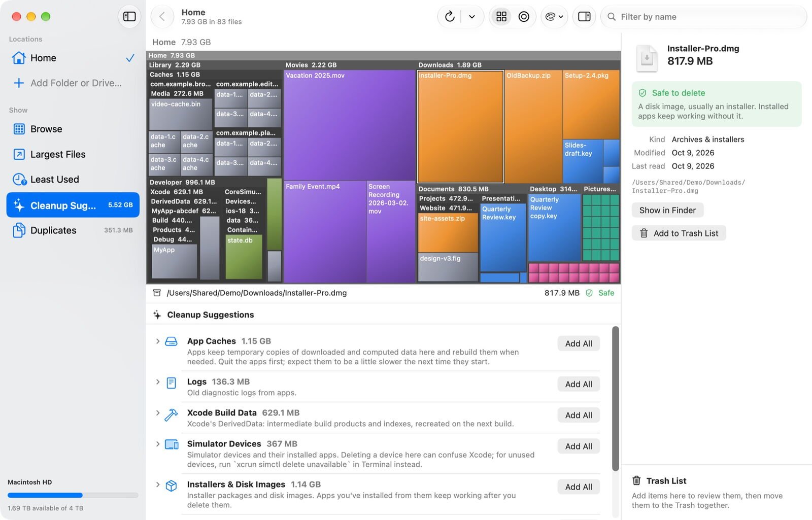
Task: Open the Browse view
Action: 73,129
